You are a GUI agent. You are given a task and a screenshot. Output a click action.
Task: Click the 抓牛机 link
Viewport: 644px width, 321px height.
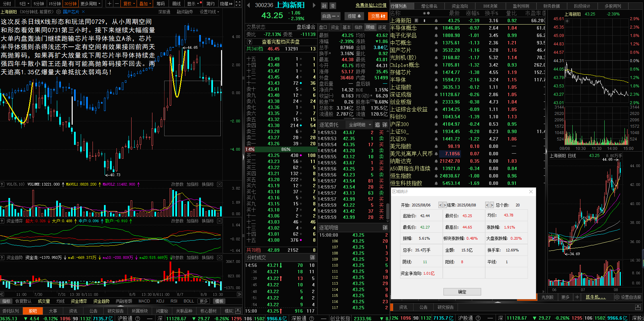click(595, 297)
